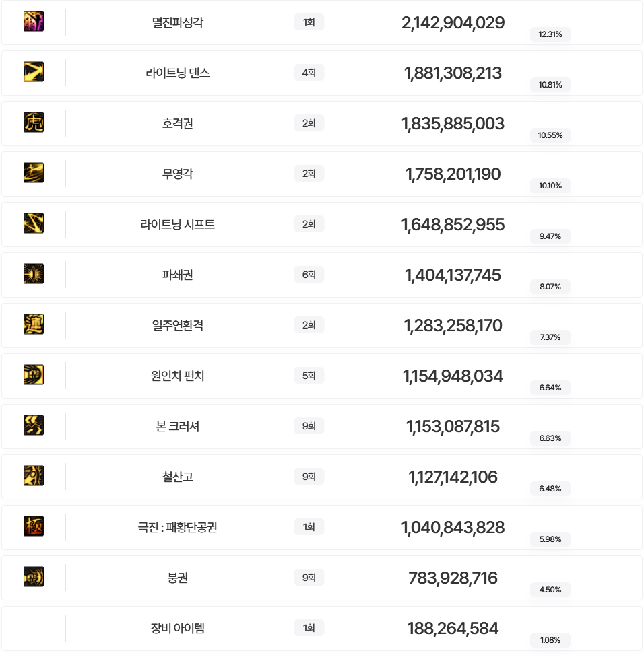
Task: Click the 극진 : 패황단공권 skill icon
Action: 34,526
